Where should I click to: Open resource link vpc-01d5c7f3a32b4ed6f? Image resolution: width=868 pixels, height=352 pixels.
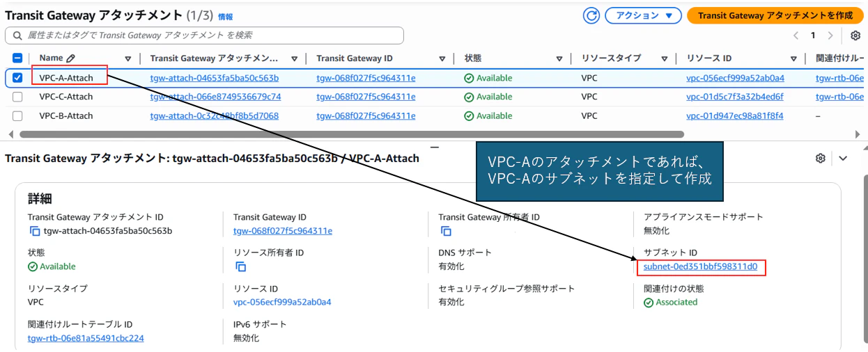pos(735,97)
